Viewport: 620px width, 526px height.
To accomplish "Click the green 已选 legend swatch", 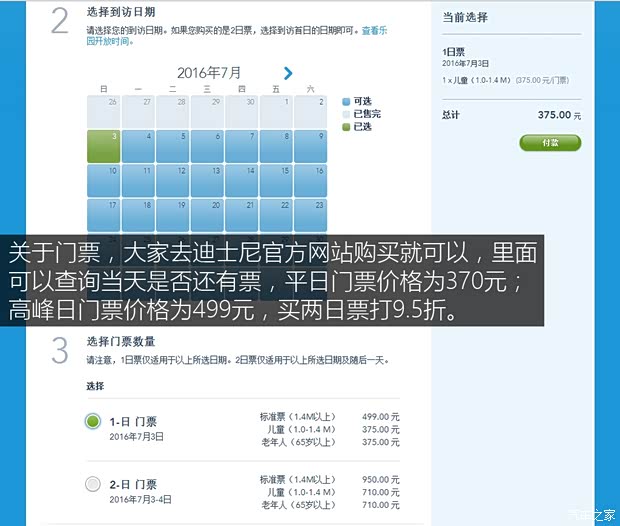I will pos(346,127).
